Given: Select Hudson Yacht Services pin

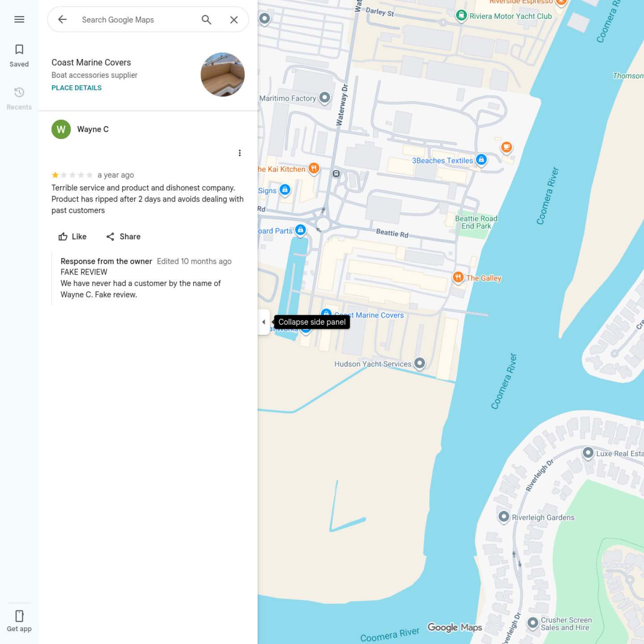Looking at the screenshot, I should point(419,363).
